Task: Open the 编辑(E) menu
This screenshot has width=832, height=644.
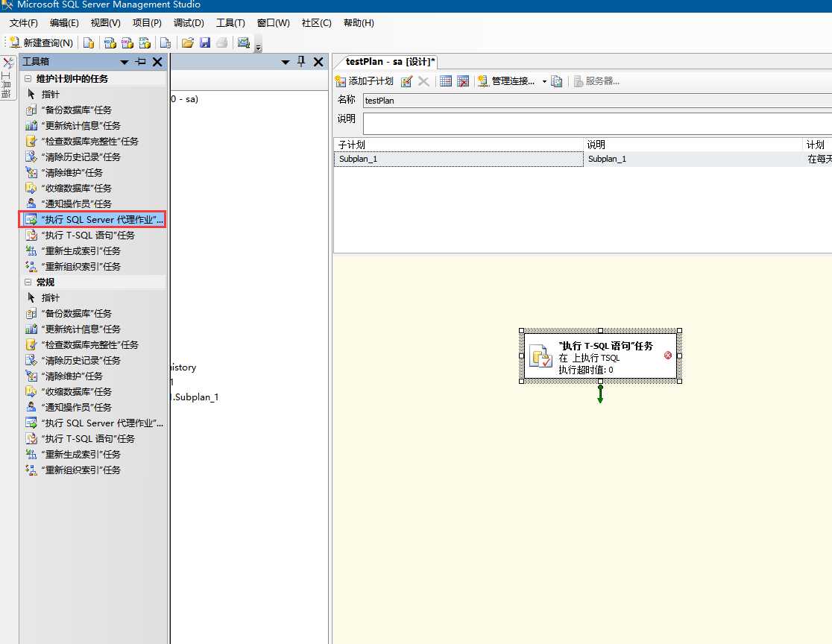Action: coord(64,23)
